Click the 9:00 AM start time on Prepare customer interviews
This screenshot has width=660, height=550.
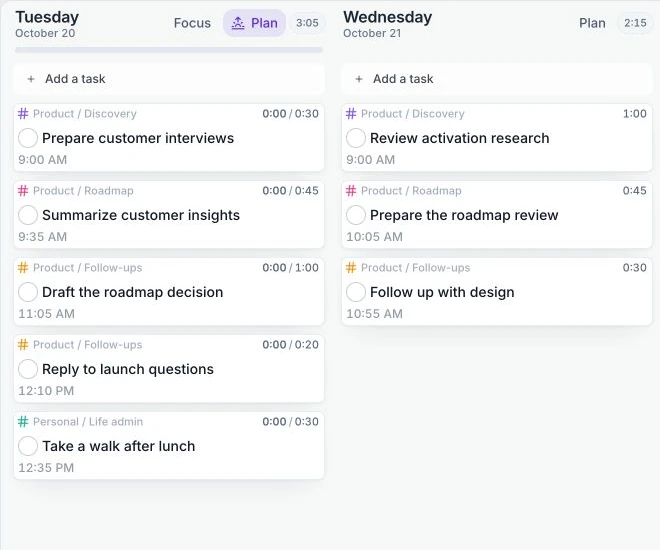pos(43,160)
